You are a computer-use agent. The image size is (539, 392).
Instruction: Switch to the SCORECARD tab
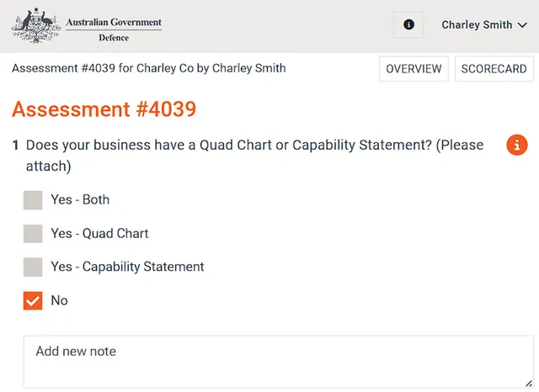[x=494, y=69]
